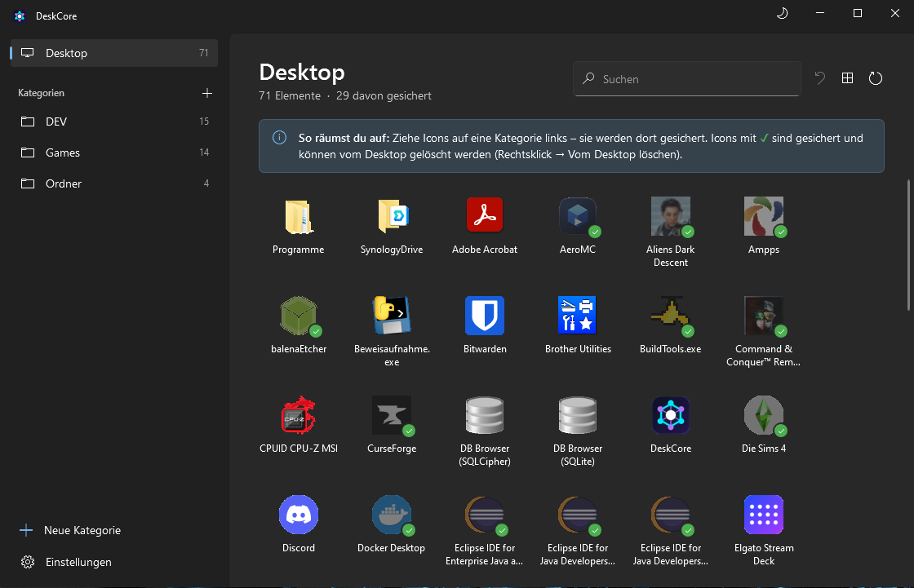The width and height of the screenshot is (914, 588).
Task: Select the BuildTools.exe icon
Action: pyautogui.click(x=670, y=316)
